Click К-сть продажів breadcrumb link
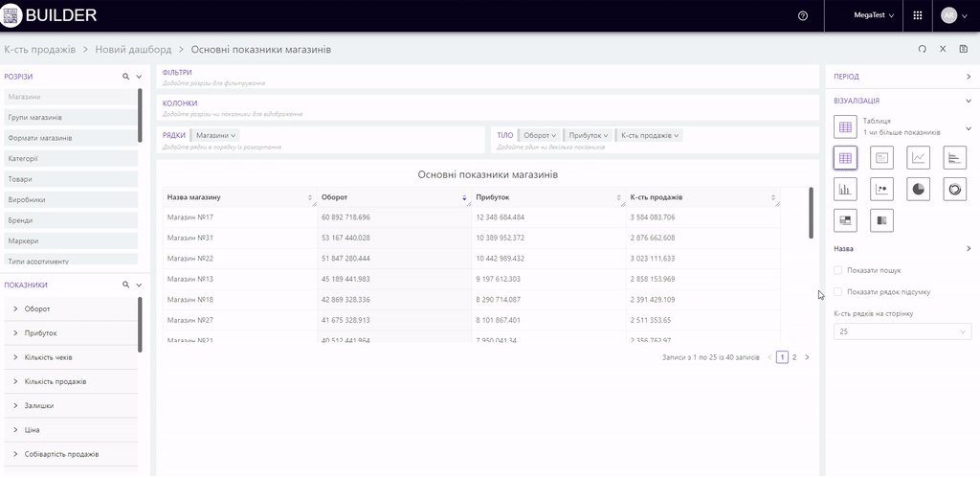The image size is (980, 478). (40, 49)
